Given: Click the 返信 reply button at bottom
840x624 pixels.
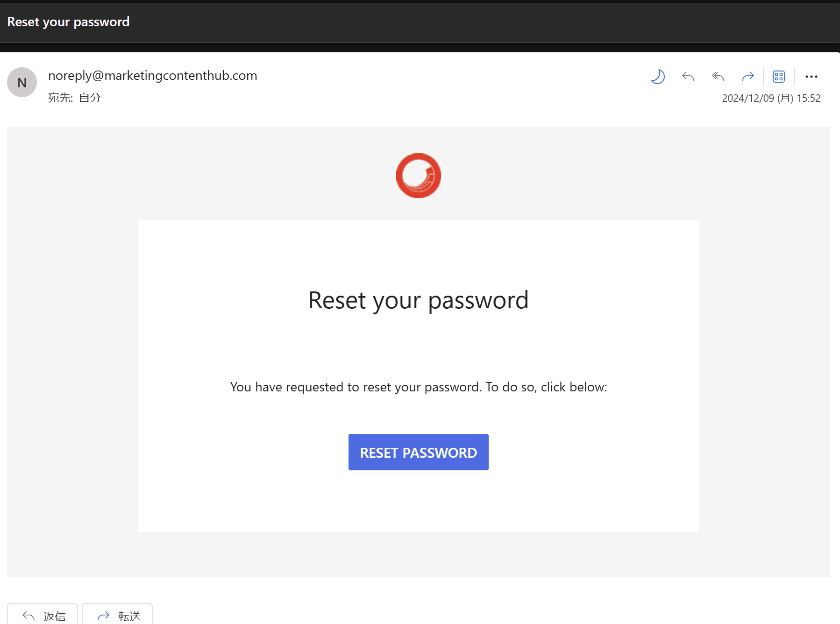Looking at the screenshot, I should 43,616.
